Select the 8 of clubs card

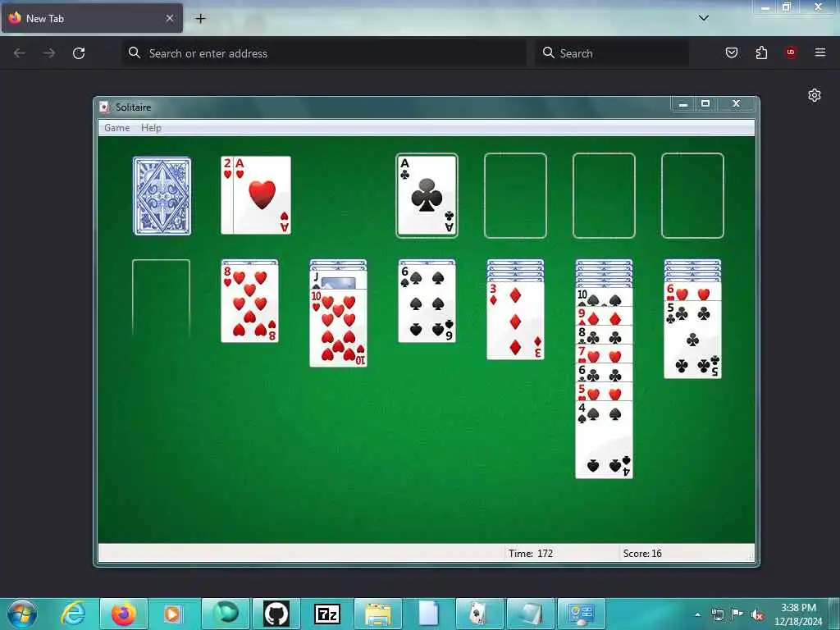[604, 335]
